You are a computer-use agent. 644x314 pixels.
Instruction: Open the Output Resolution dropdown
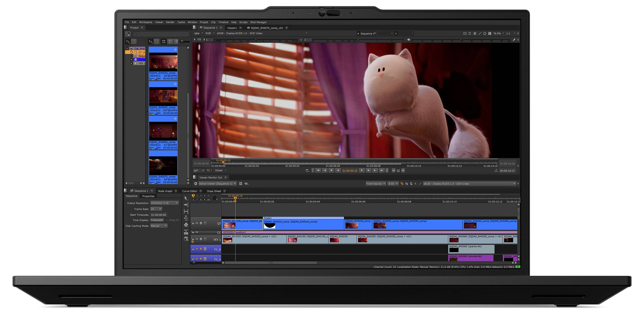(164, 203)
